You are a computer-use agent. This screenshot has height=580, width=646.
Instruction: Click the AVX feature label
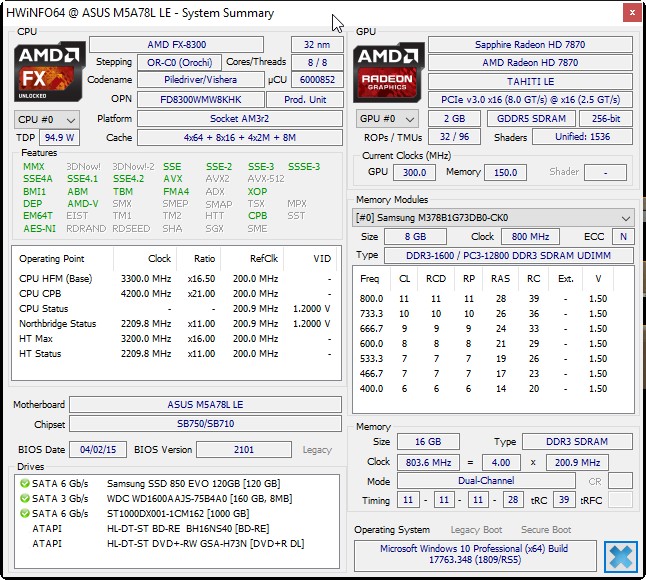(x=173, y=179)
